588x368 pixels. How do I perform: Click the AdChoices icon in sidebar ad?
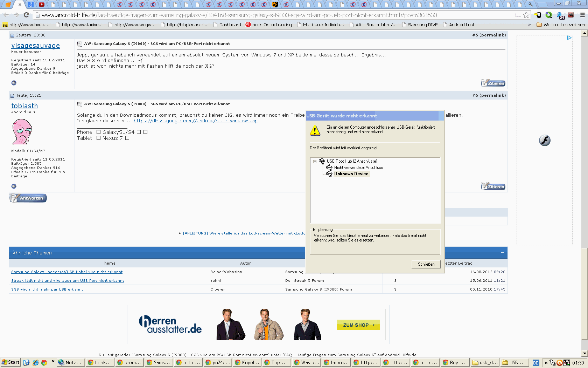click(569, 38)
